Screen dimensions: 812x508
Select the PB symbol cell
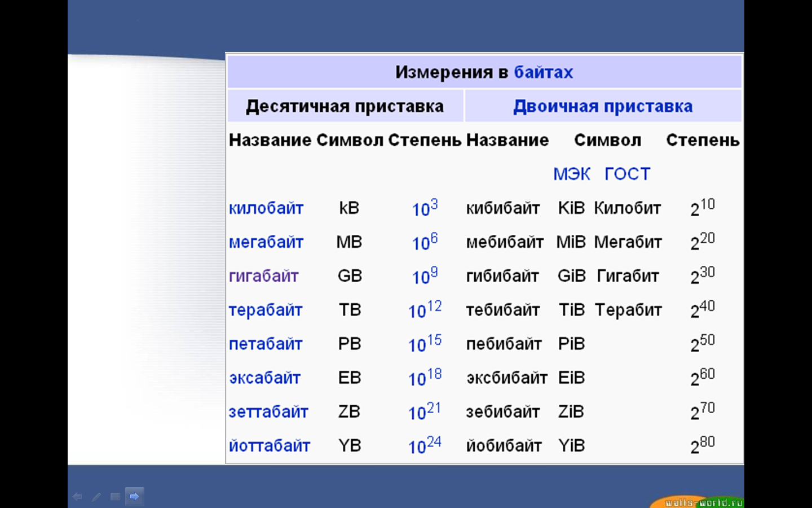pos(350,344)
